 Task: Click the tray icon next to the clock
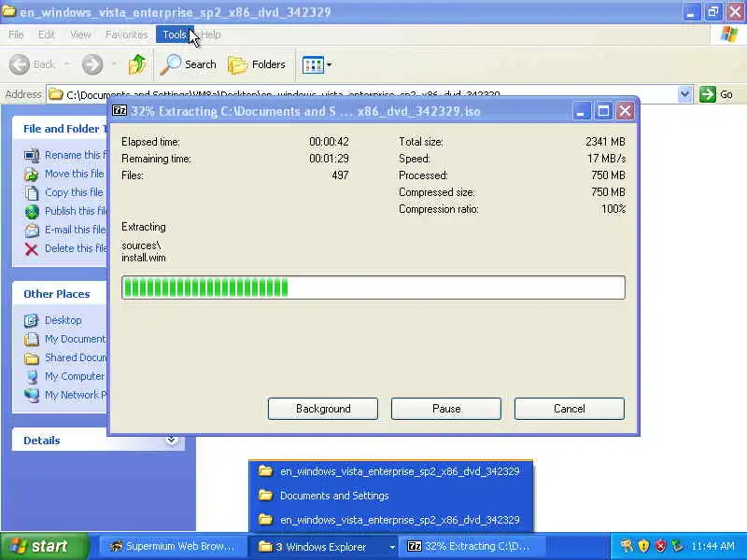click(x=677, y=546)
